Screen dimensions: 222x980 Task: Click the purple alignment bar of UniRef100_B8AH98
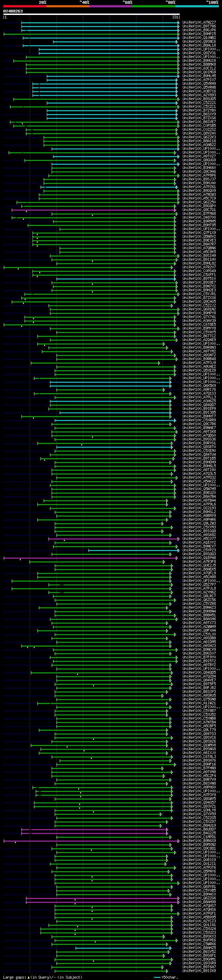tap(103, 902)
